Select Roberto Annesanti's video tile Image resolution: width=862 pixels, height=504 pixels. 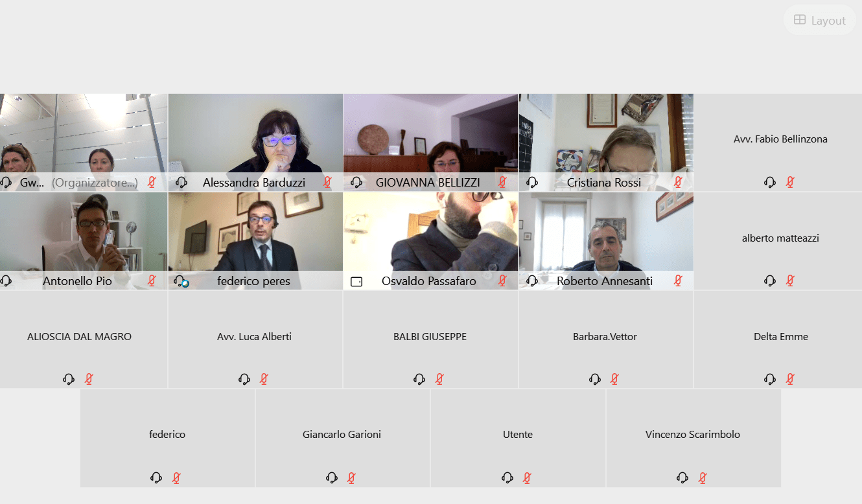606,240
